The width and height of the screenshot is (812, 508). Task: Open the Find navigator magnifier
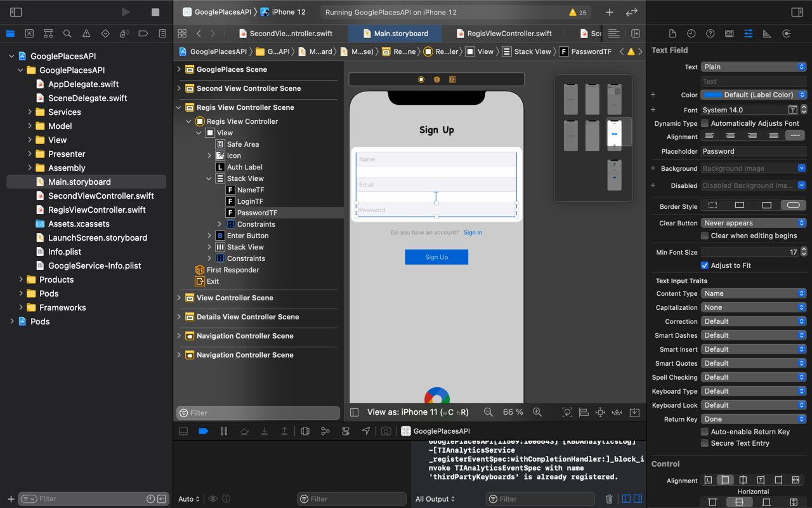[x=67, y=33]
